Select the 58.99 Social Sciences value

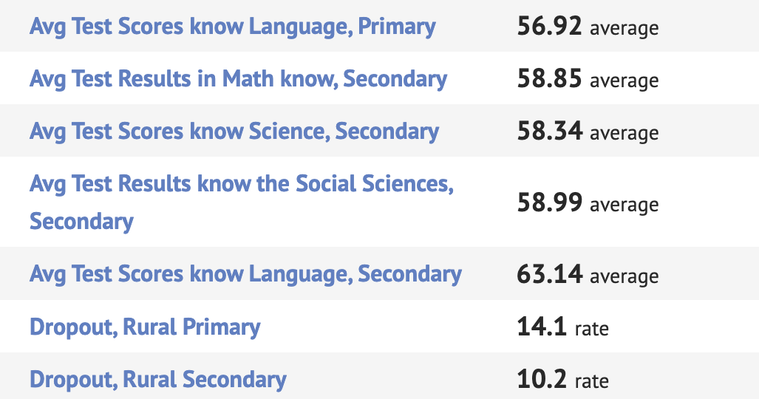pos(549,202)
